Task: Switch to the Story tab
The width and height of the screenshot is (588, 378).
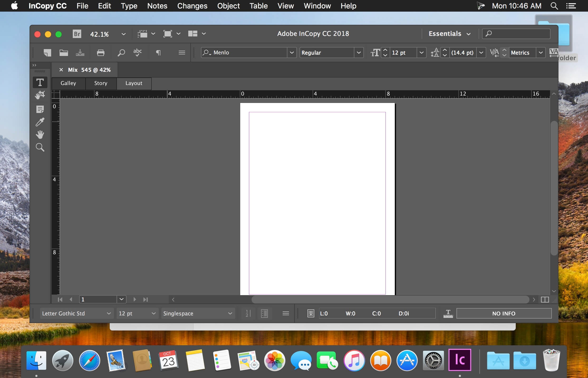Action: coord(101,83)
